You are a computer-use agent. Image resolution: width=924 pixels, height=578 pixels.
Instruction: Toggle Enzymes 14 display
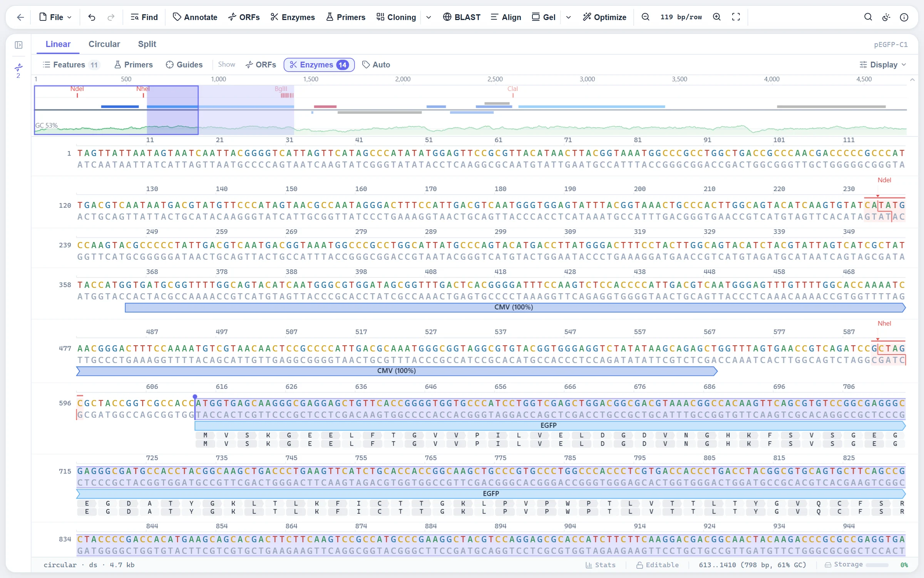pyautogui.click(x=319, y=65)
